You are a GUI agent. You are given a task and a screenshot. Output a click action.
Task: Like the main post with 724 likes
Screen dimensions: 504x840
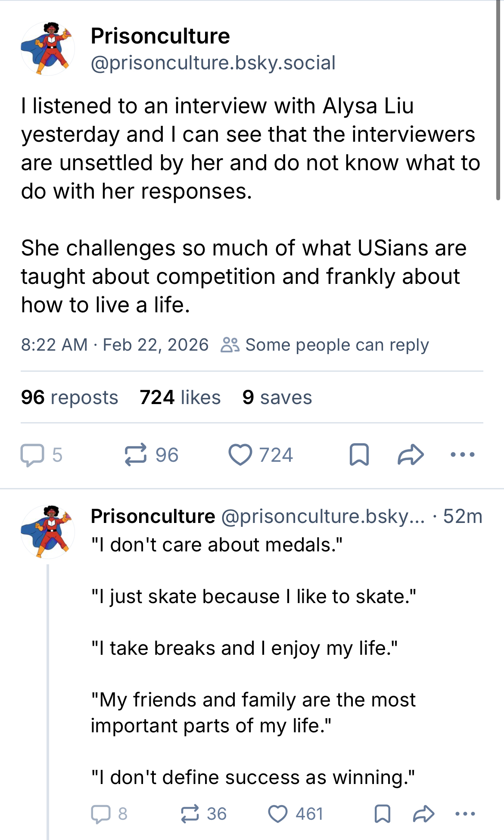click(x=240, y=455)
